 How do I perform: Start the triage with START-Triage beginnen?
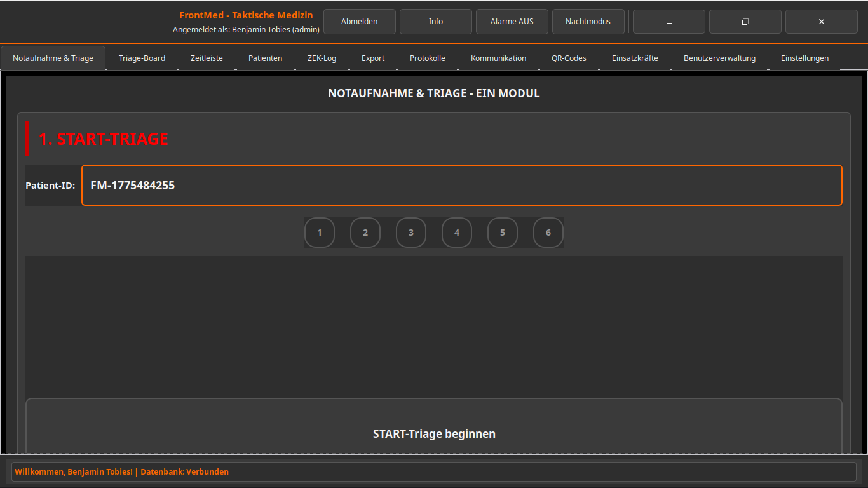(x=434, y=433)
